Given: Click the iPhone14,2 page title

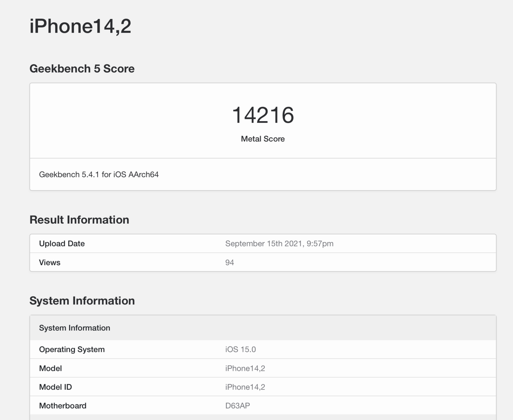Looking at the screenshot, I should pyautogui.click(x=80, y=26).
